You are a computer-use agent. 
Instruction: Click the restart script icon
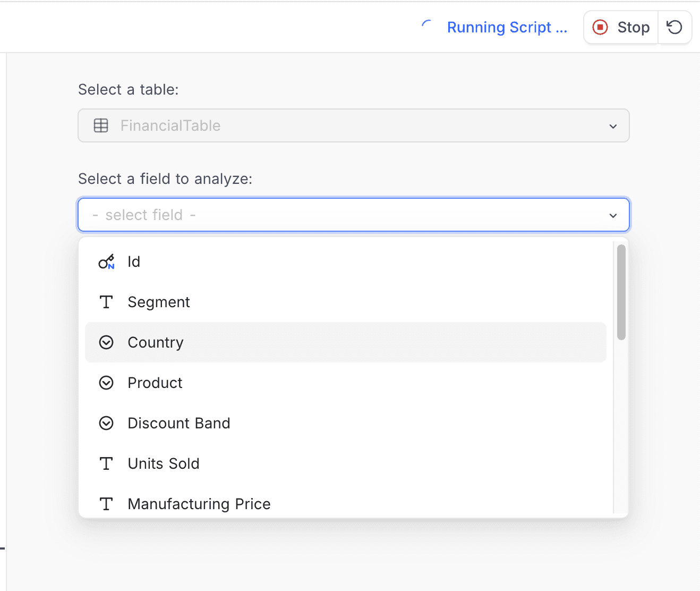click(x=675, y=27)
